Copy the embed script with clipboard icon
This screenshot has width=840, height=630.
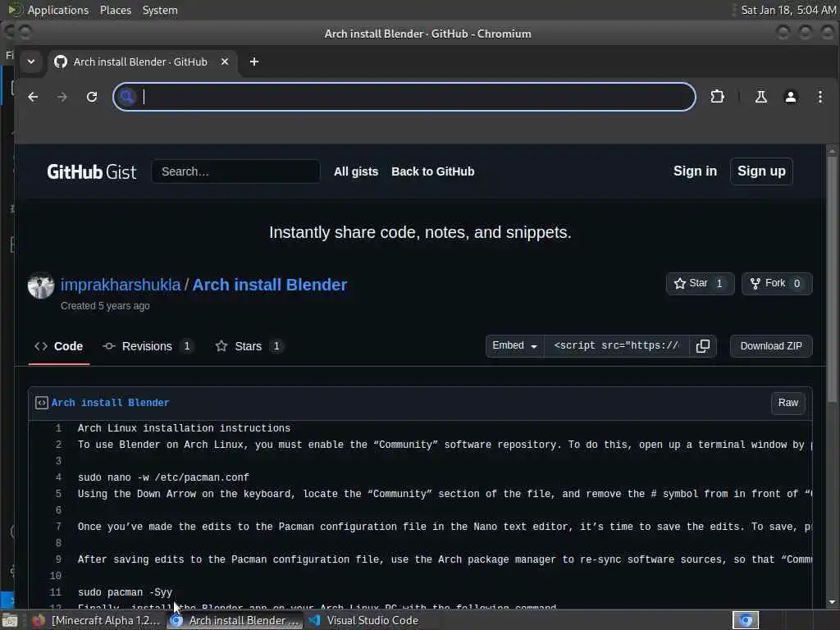click(703, 346)
